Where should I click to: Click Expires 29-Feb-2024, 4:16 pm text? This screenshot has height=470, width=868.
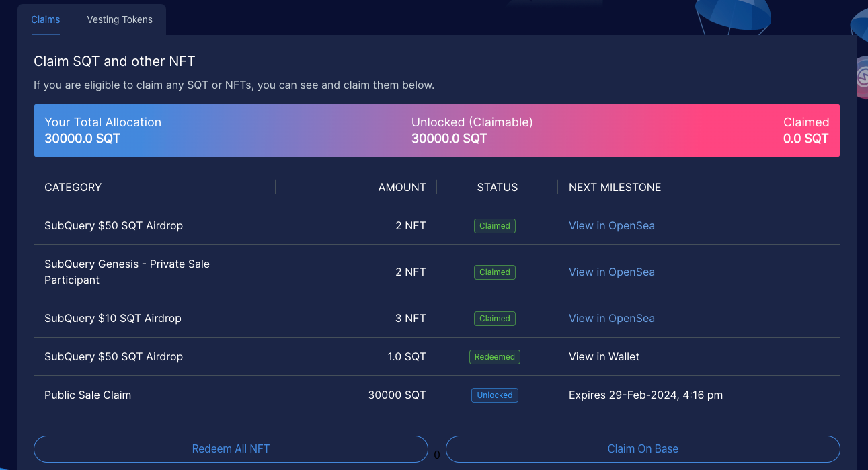[x=646, y=395]
